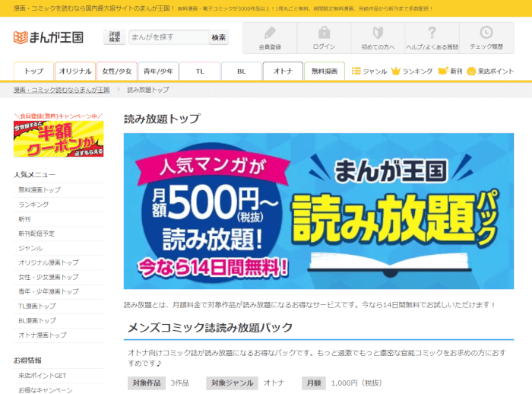Click the 人気メニュー sidebar heading
Screen dimensions: 532x394
(34, 175)
